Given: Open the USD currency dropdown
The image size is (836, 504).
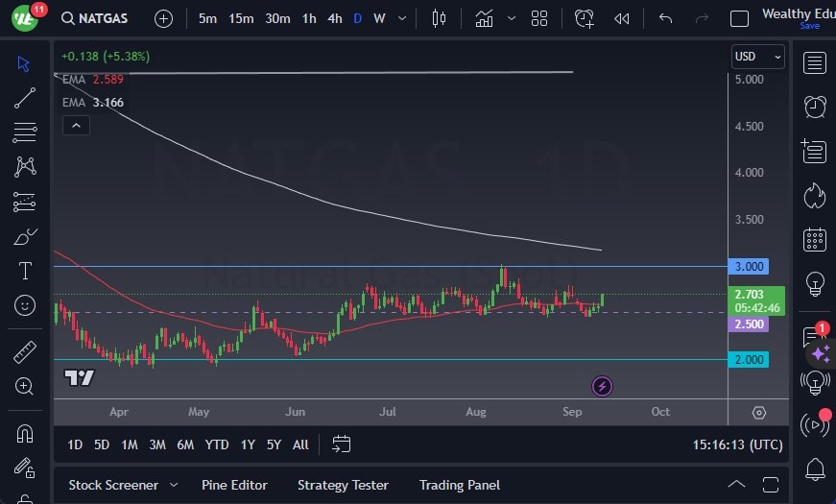Looking at the screenshot, I should (x=757, y=57).
